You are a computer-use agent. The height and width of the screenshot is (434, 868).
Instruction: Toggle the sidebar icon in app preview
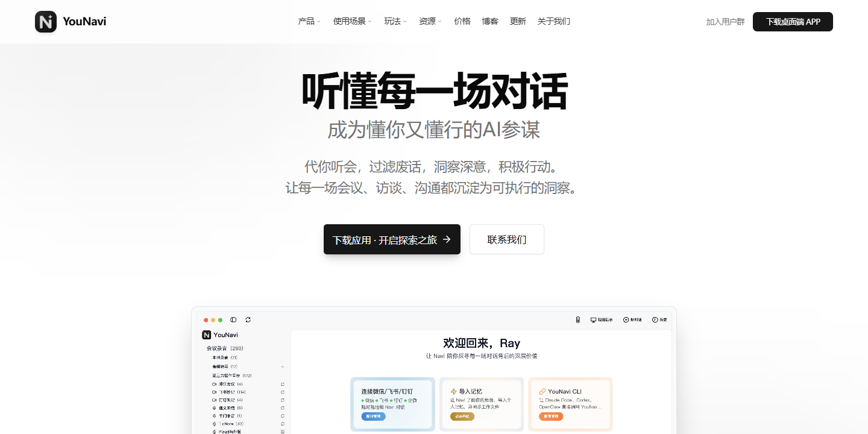[234, 319]
